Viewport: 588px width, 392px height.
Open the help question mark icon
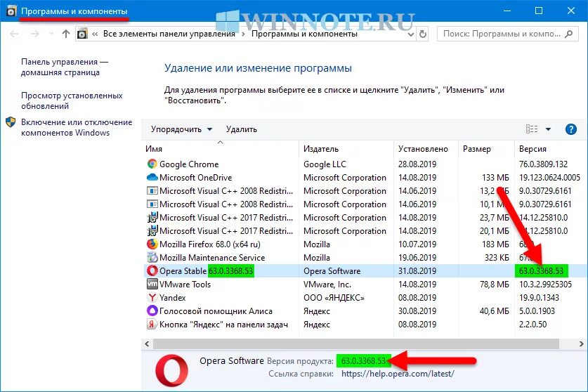[570, 129]
